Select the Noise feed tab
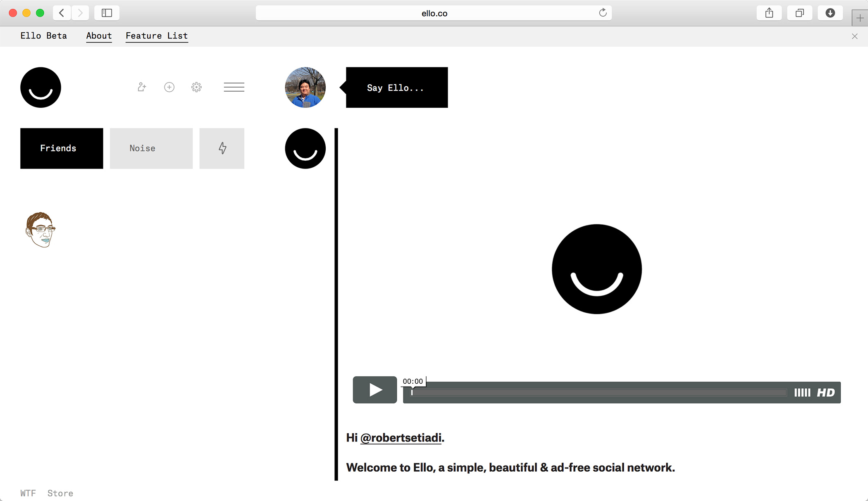 pyautogui.click(x=143, y=148)
